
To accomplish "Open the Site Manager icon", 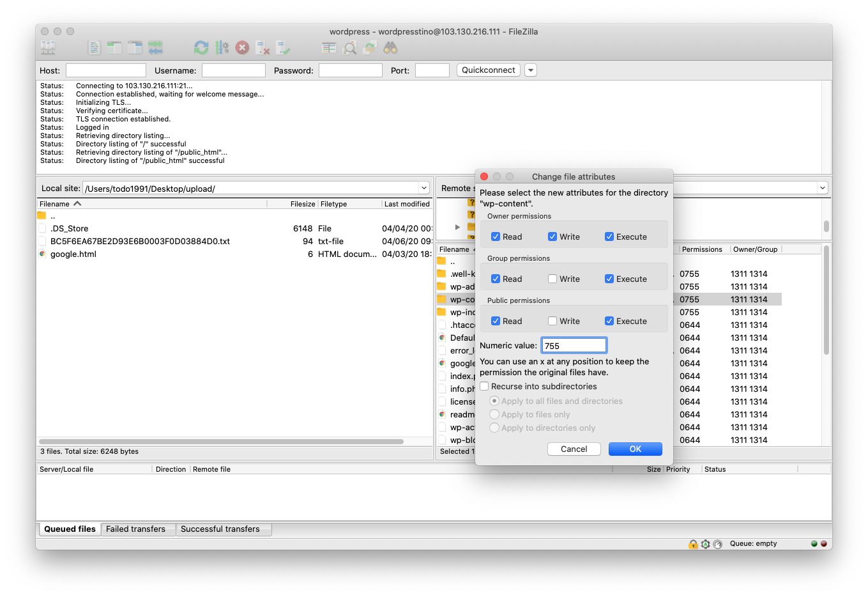I will (48, 47).
